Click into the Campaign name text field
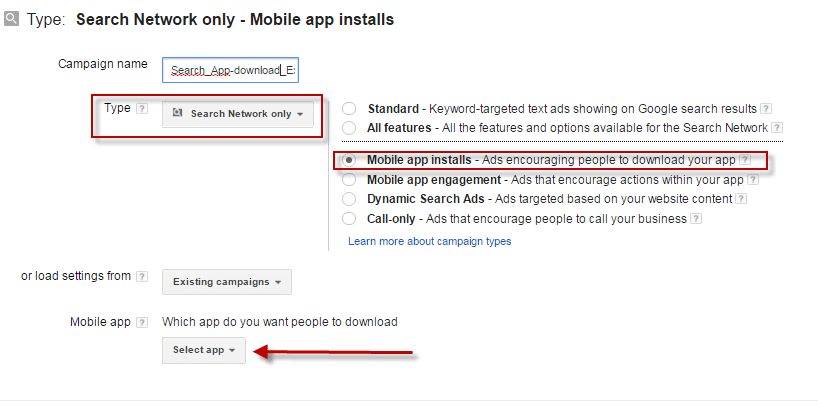Viewport: 818px width, 406px height. [230, 70]
